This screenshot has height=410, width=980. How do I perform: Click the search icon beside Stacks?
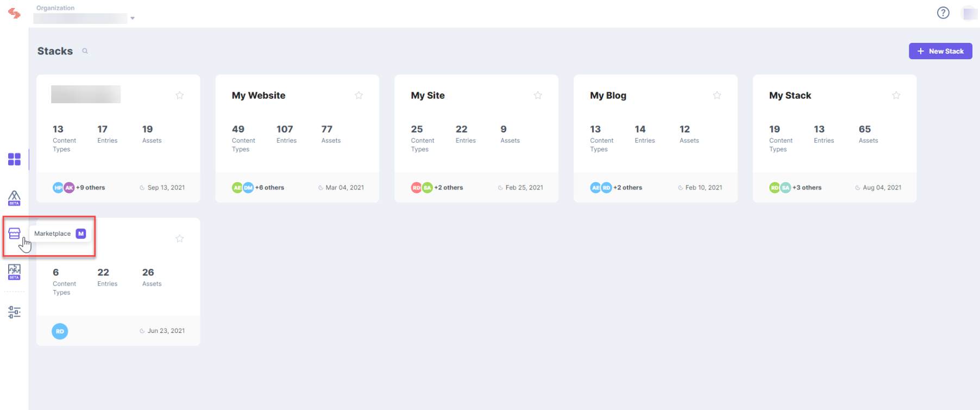pos(85,51)
